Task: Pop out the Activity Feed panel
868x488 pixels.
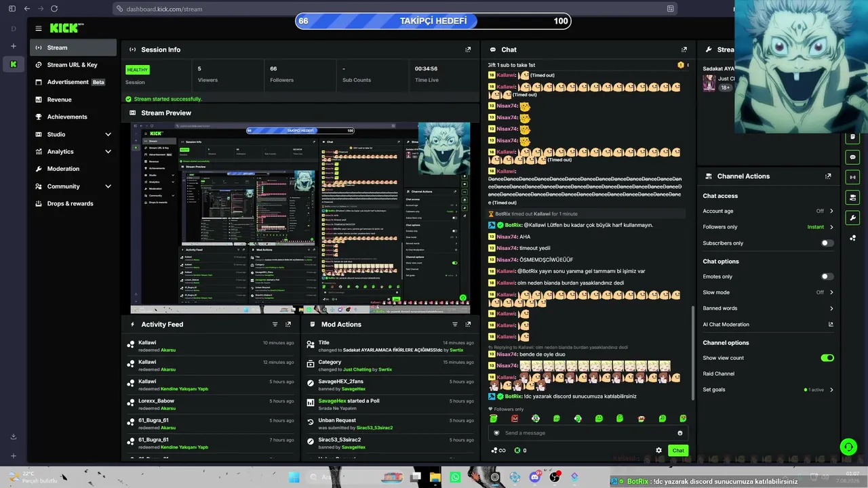Action: click(288, 325)
